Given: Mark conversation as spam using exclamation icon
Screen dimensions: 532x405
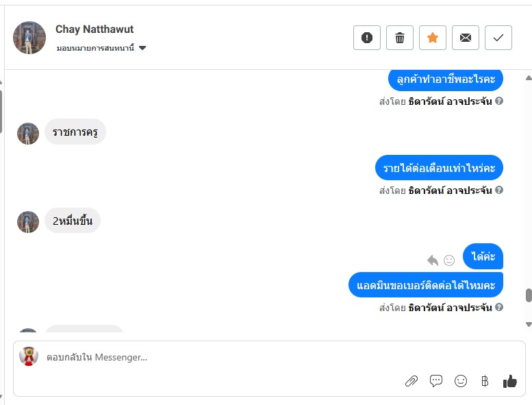Looking at the screenshot, I should coord(366,38).
